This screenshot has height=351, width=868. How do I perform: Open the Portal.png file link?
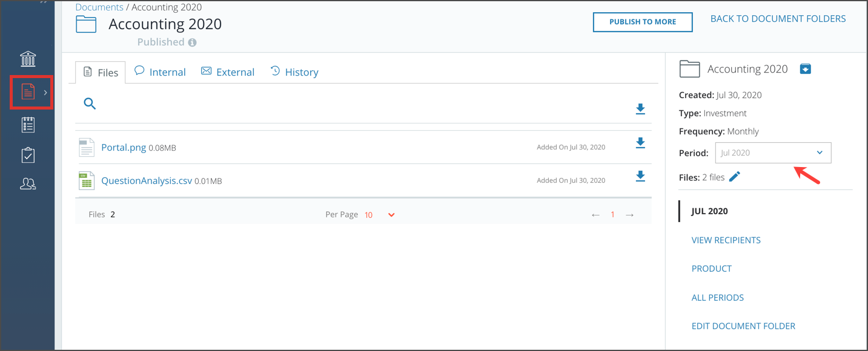(x=124, y=147)
